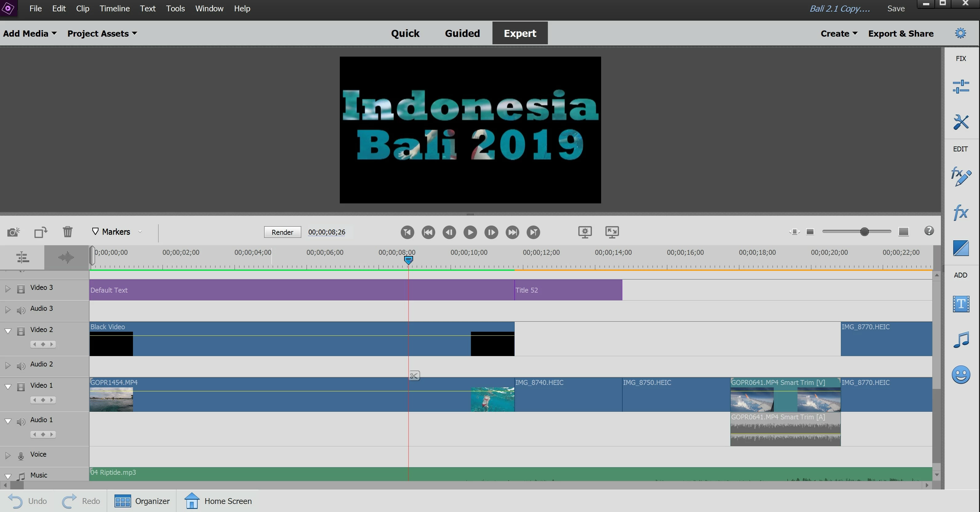This screenshot has width=980, height=512.
Task: Toggle the audio waveform view button
Action: [x=66, y=258]
